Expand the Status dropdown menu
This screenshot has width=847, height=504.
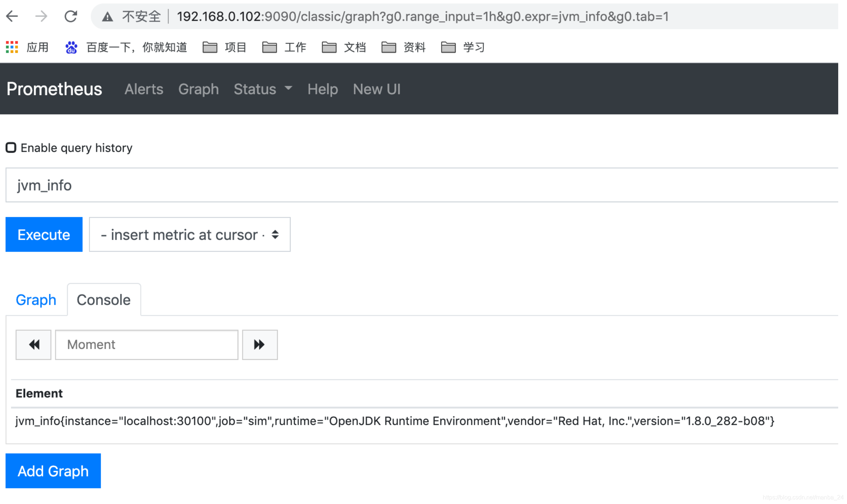tap(262, 89)
